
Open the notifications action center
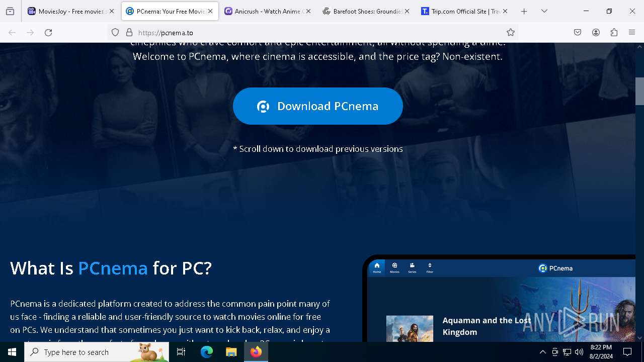(627, 352)
